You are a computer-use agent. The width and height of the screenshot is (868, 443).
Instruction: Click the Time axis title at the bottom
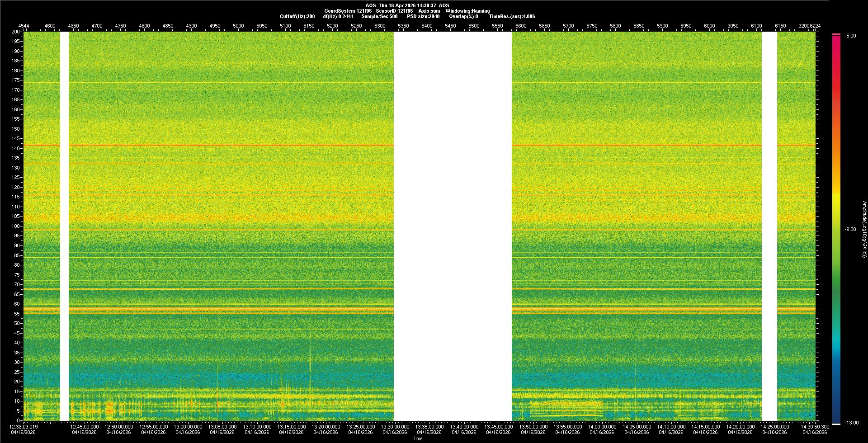coord(418,438)
